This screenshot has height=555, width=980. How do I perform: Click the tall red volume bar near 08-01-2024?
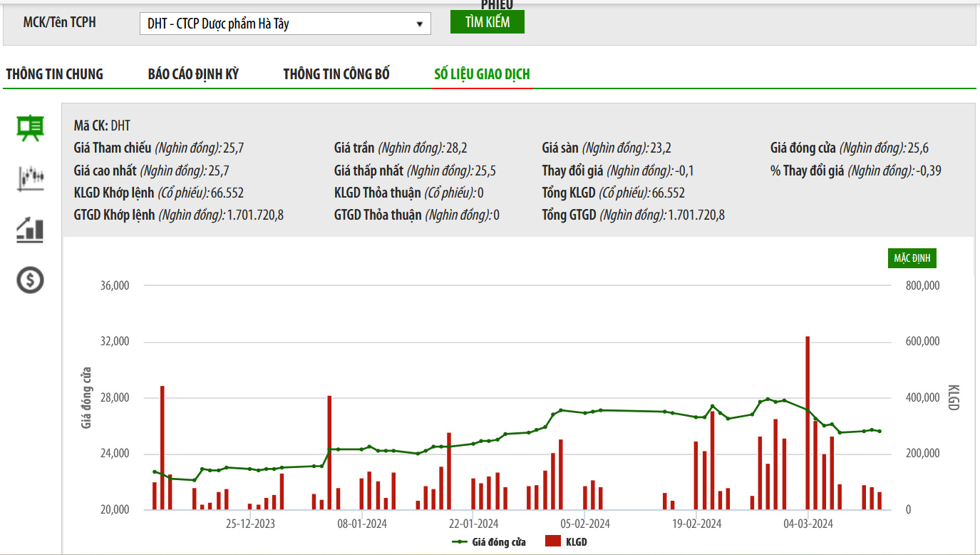coord(329,452)
